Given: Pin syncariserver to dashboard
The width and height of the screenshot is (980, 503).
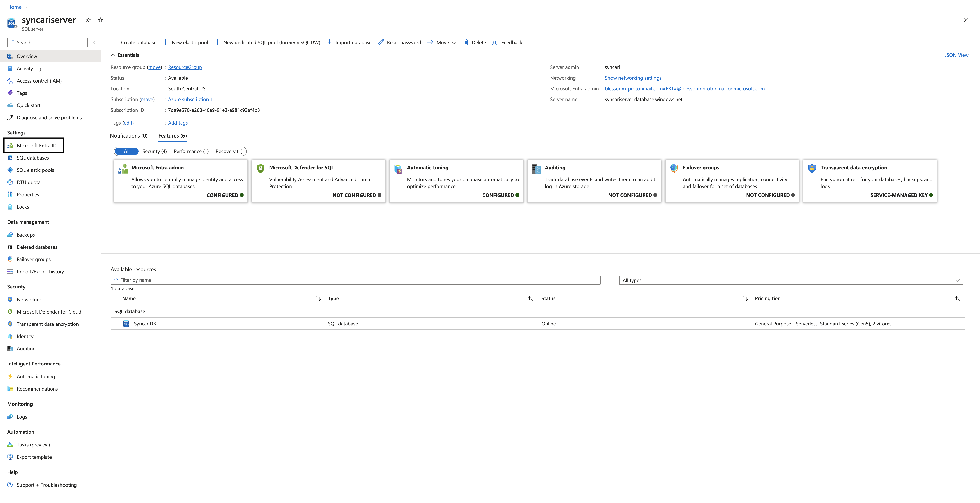Looking at the screenshot, I should [x=88, y=20].
